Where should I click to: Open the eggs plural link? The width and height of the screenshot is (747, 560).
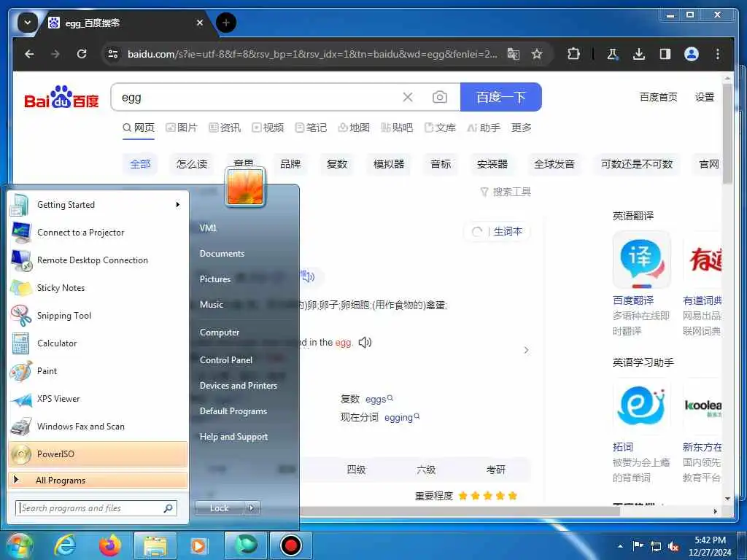click(379, 399)
